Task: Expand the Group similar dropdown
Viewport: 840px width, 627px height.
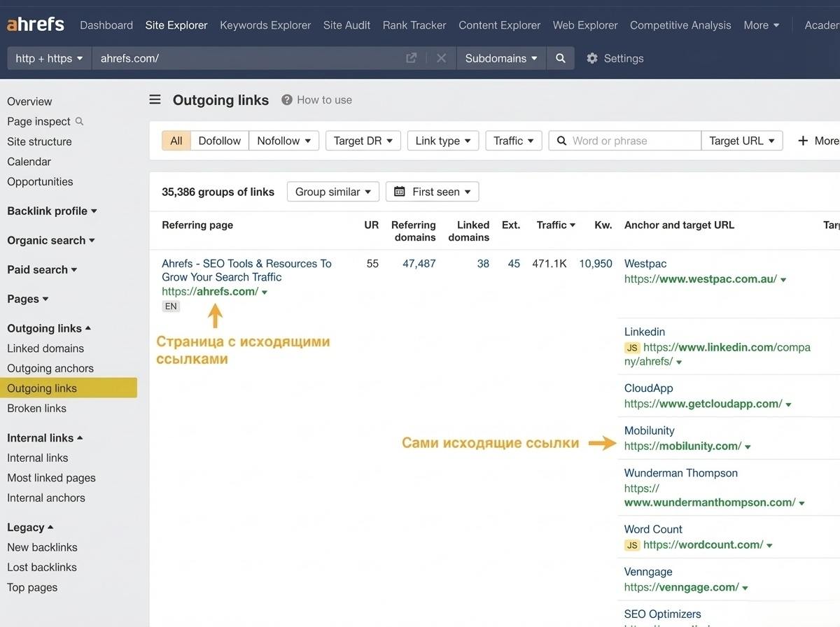Action: point(333,192)
